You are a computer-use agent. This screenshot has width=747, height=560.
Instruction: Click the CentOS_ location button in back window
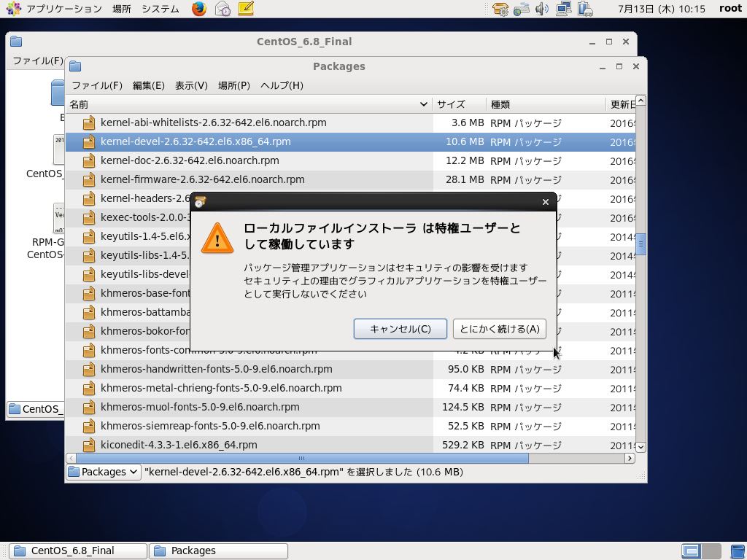click(36, 409)
